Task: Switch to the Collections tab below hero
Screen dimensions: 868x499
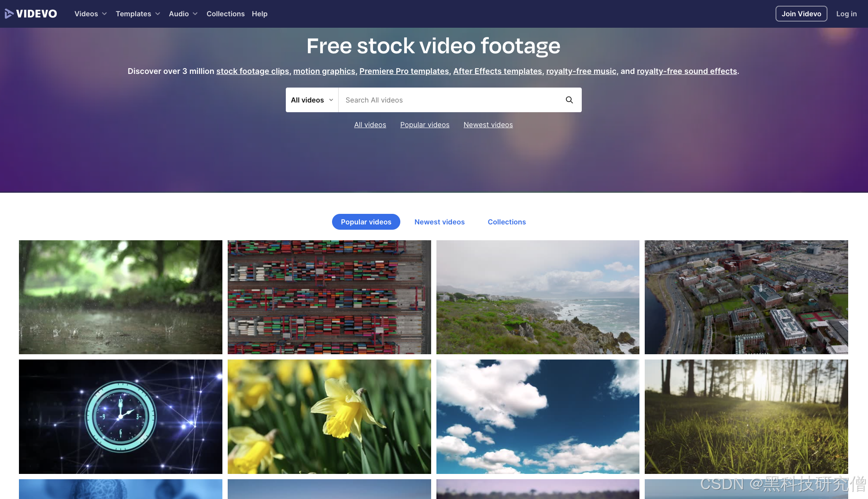Action: pyautogui.click(x=506, y=222)
